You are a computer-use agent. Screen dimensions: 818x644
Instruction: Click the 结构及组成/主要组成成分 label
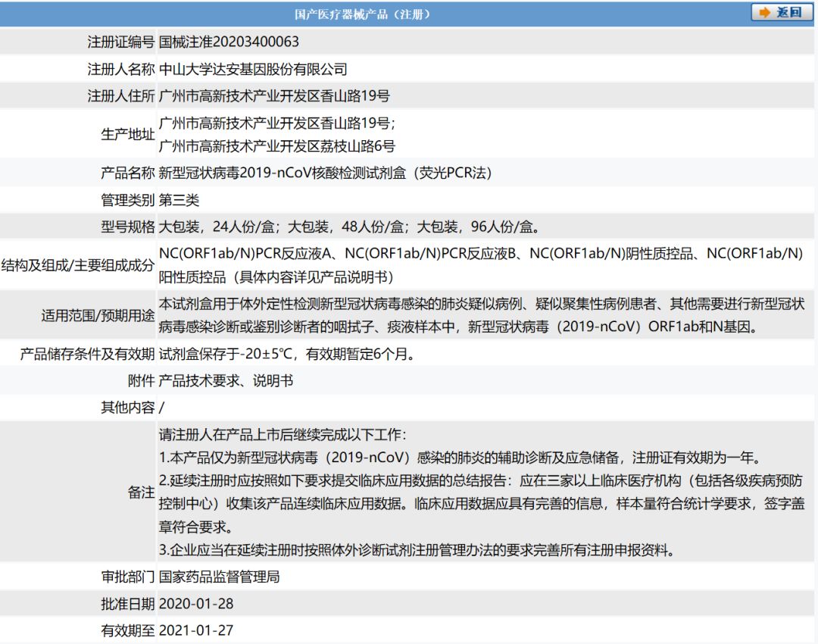(78, 265)
